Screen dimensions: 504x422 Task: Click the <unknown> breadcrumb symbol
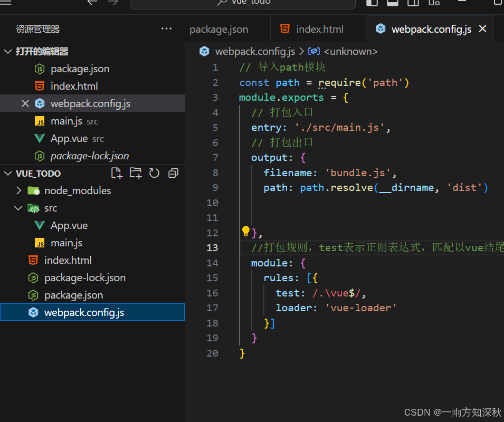(350, 51)
